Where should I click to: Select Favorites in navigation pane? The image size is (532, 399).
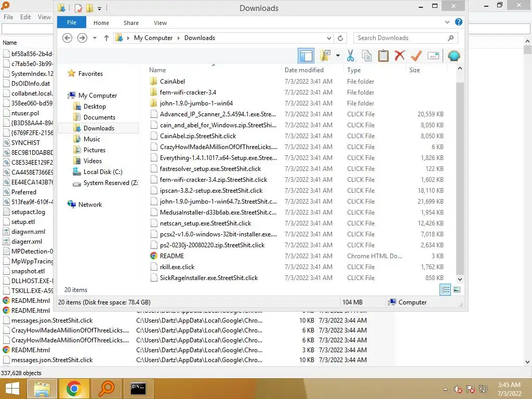[x=90, y=74]
